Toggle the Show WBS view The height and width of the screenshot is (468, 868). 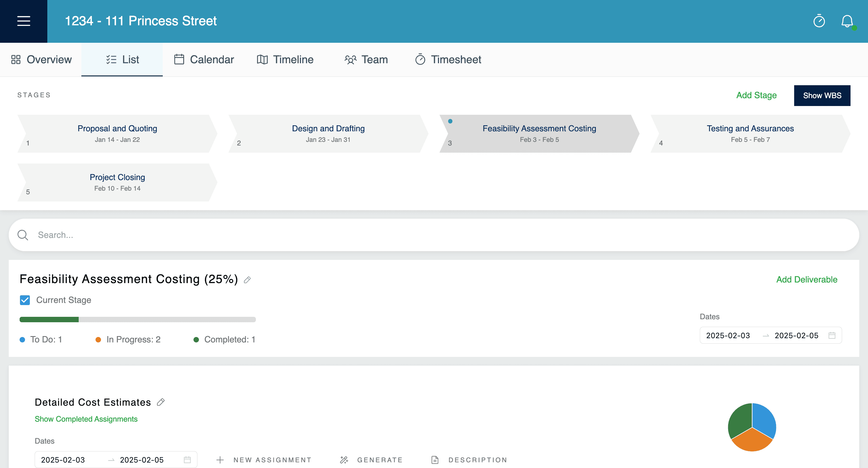point(822,95)
